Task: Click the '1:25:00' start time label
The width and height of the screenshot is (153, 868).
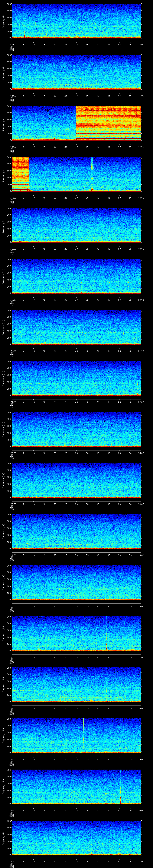Action: pos(12,606)
